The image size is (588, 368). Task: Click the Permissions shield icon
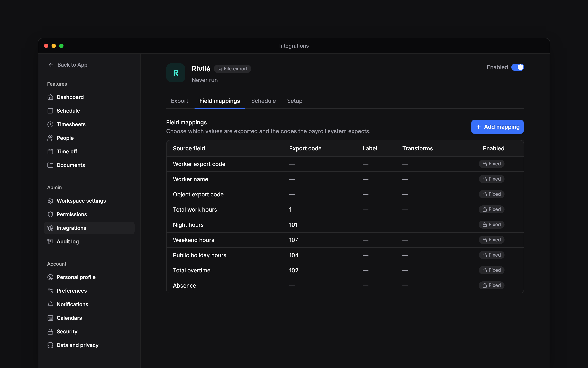coord(50,214)
